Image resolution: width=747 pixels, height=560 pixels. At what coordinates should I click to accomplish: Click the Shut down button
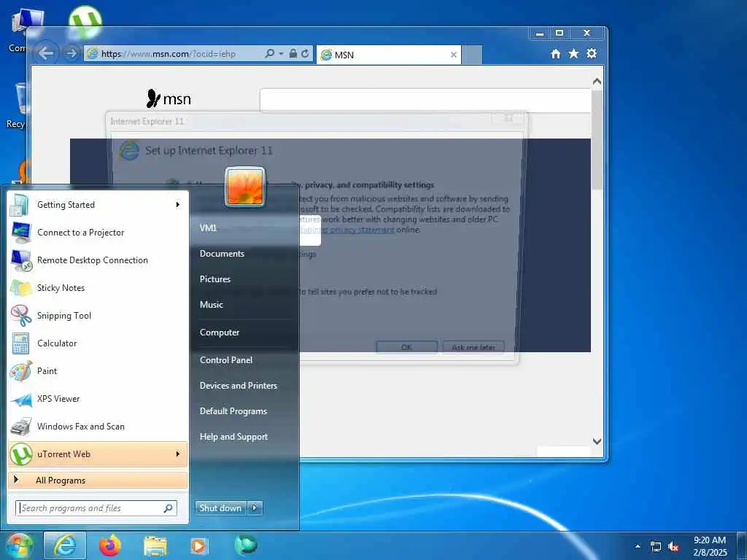(221, 508)
